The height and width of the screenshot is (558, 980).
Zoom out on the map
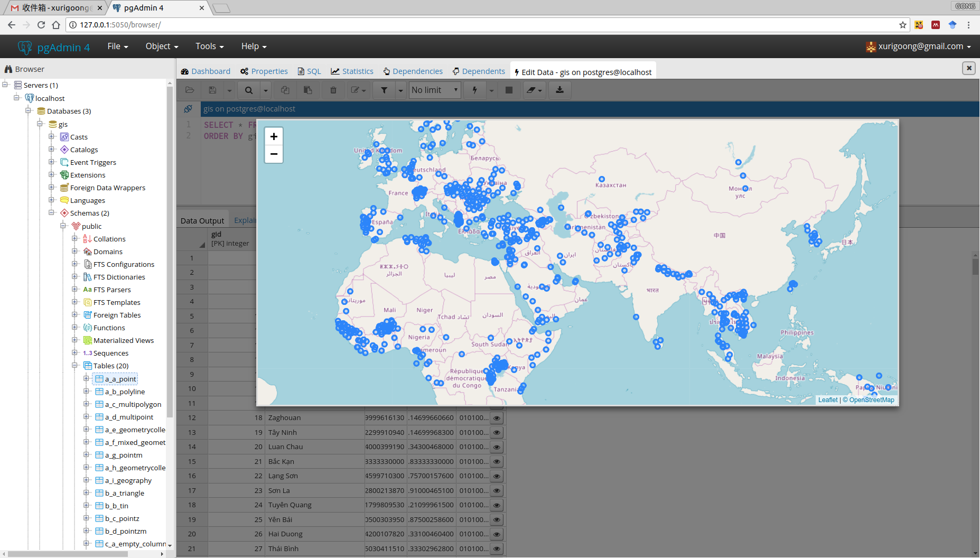coord(274,154)
